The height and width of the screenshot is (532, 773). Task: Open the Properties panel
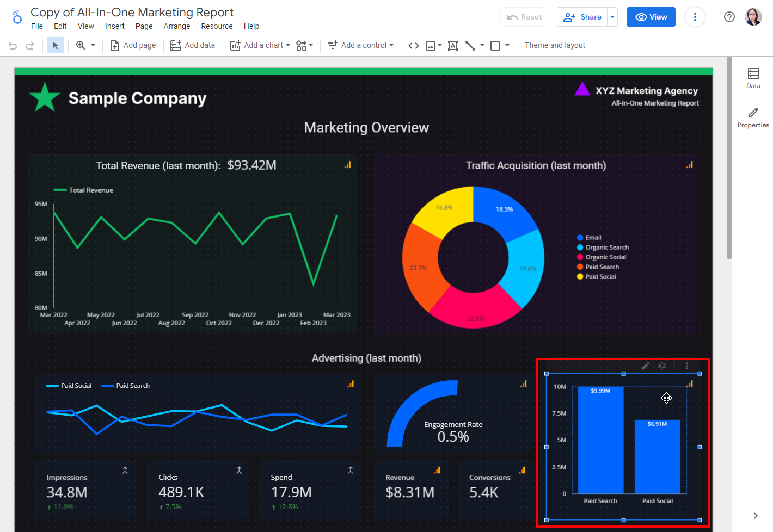click(753, 118)
